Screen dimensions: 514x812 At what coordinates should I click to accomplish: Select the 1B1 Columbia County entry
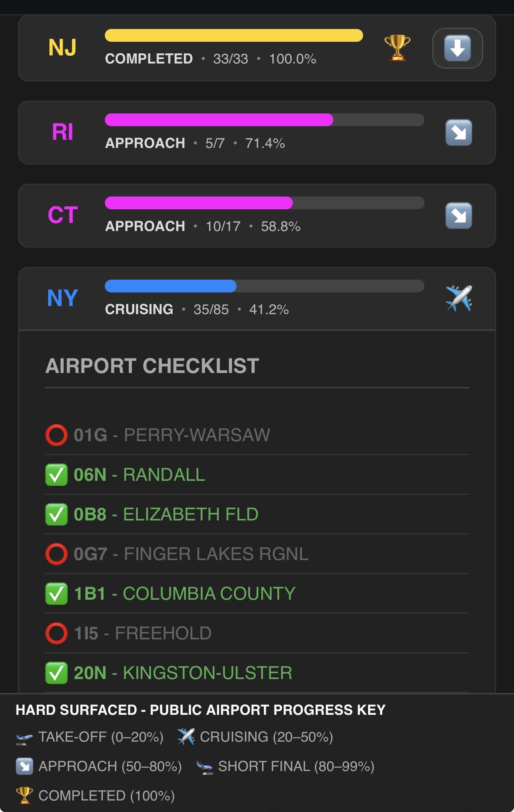coord(184,594)
